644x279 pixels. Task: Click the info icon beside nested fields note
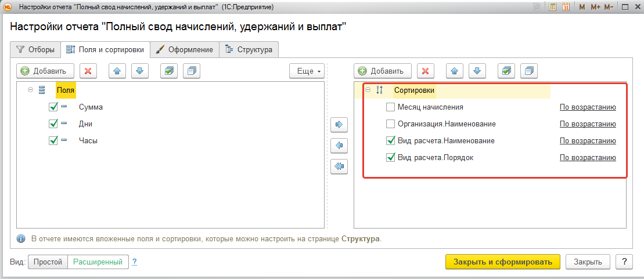click(20, 239)
